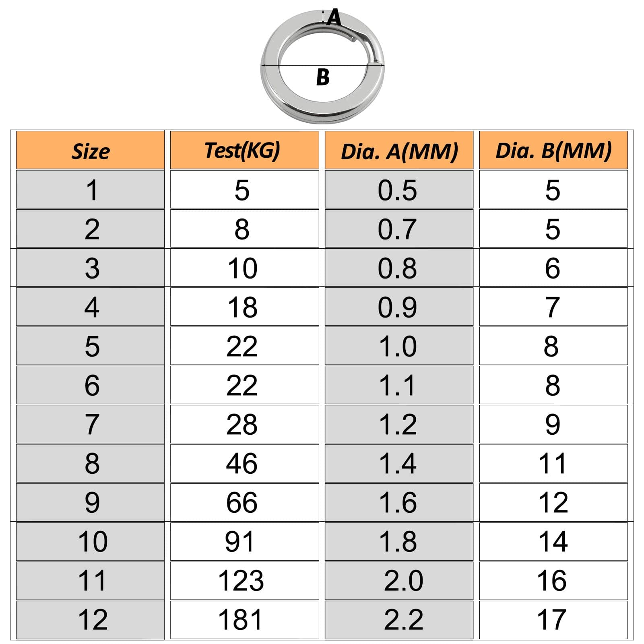The height and width of the screenshot is (644, 644).
Task: Select the Test(KG) column header
Action: [x=245, y=150]
